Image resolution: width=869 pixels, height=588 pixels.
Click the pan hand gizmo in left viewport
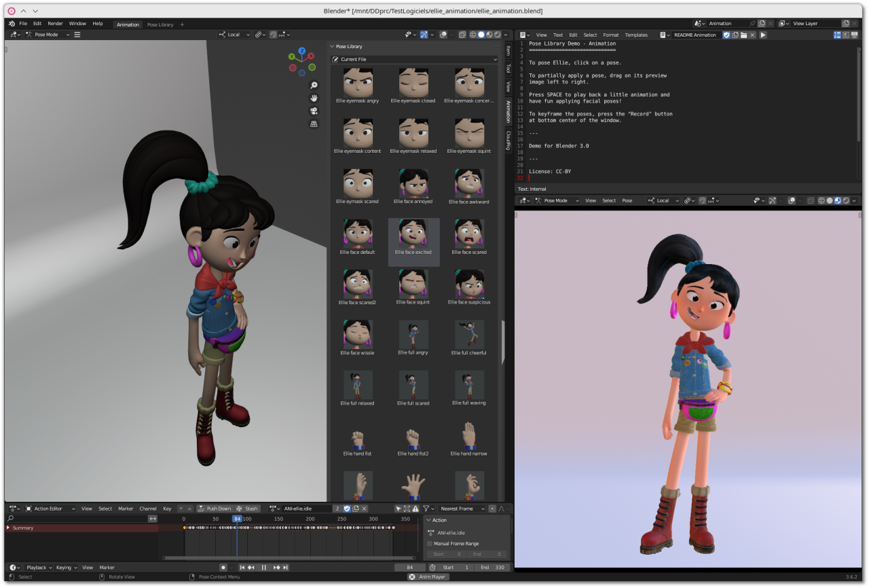coord(314,98)
